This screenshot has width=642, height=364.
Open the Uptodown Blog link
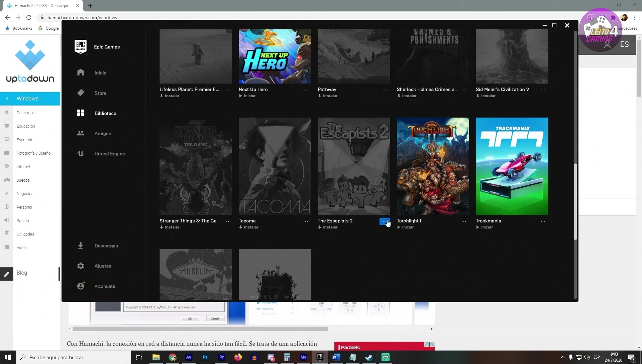22,273
